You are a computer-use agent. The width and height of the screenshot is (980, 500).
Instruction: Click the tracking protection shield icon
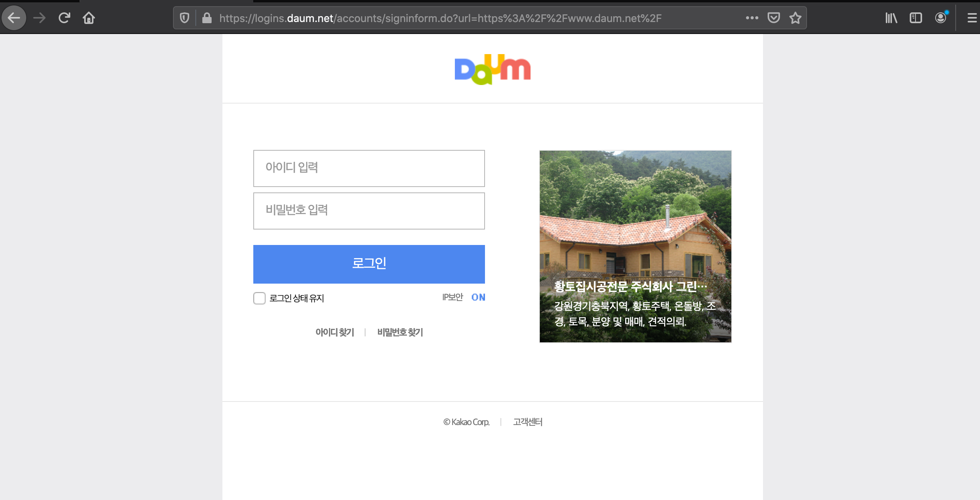click(184, 17)
